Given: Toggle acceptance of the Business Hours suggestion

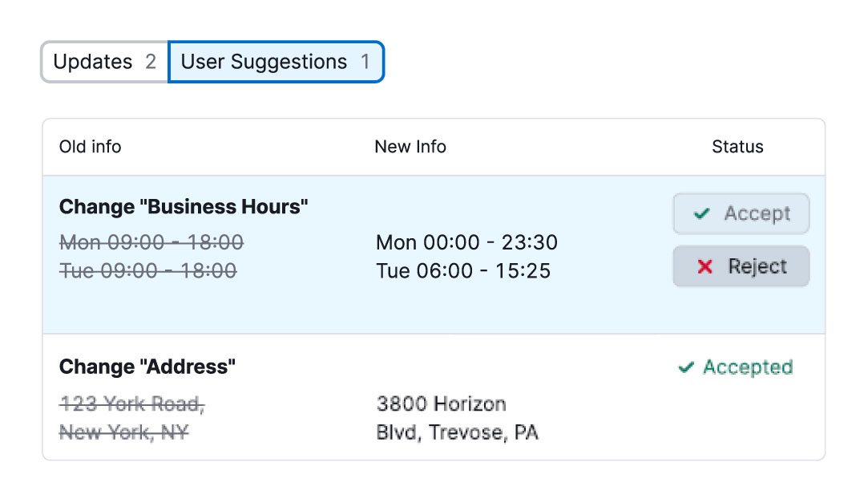Looking at the screenshot, I should 741,214.
